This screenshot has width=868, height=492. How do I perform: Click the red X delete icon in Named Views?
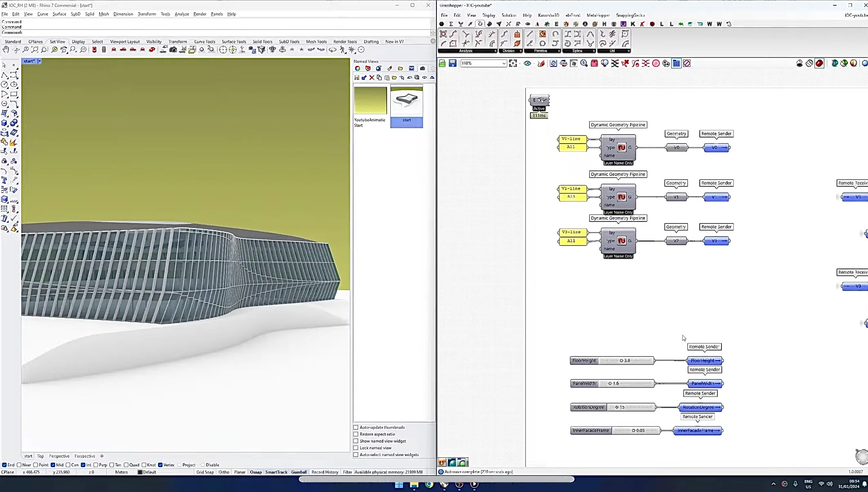[x=372, y=78]
